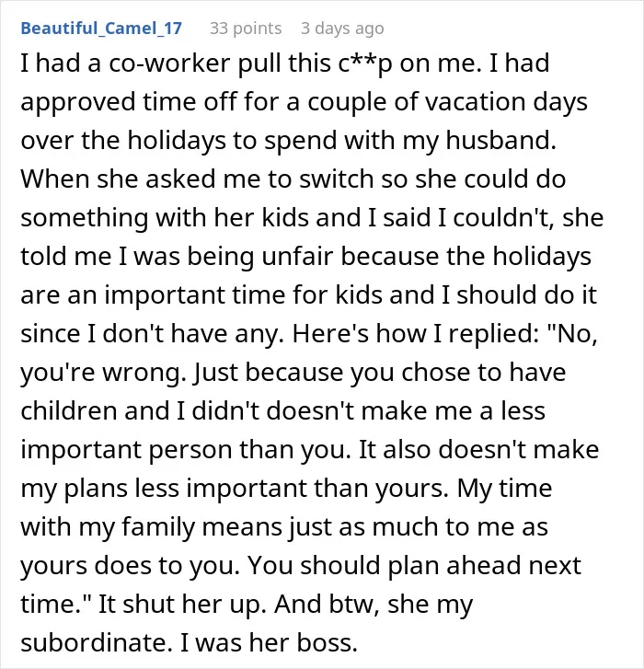
Task: Click the phrase It shut her up
Action: [x=182, y=605]
